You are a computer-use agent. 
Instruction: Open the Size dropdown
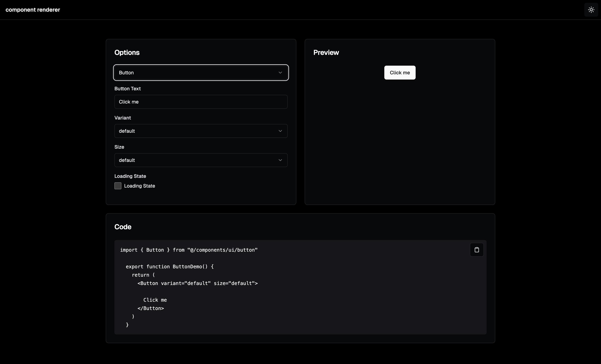click(x=201, y=160)
